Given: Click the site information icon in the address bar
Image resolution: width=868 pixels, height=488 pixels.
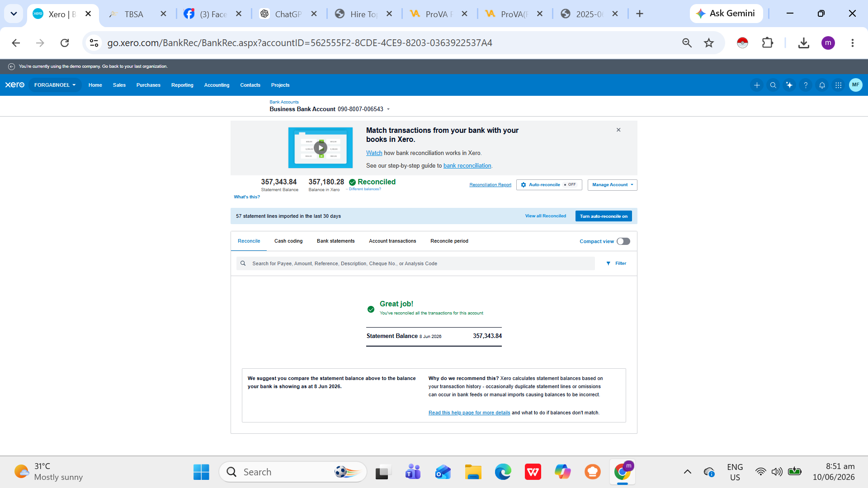Looking at the screenshot, I should tap(94, 43).
